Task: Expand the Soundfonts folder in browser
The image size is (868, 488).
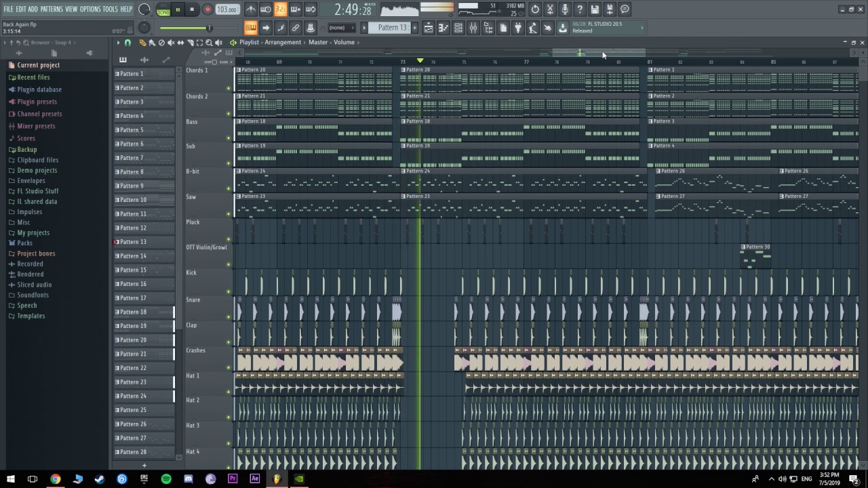Action: click(33, 295)
